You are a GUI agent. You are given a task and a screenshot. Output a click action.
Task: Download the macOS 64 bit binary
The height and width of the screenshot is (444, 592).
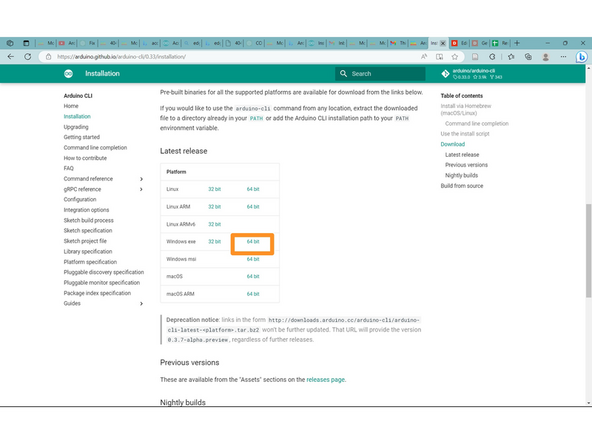[x=253, y=276]
